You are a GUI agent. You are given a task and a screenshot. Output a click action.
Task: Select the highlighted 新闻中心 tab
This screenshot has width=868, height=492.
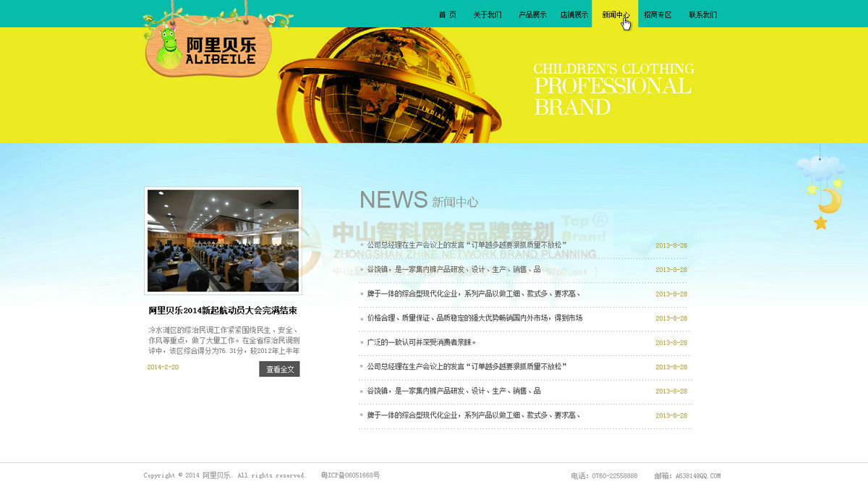click(x=615, y=14)
